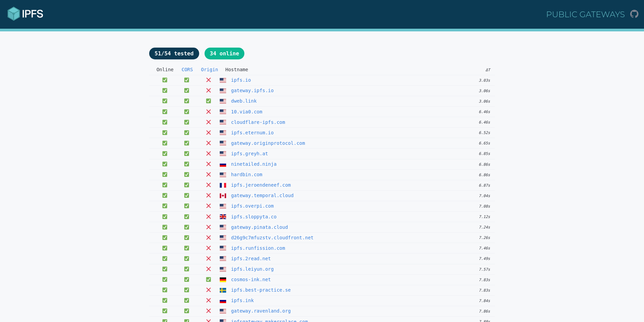The image size is (644, 322).
Task: Click the French flag beside ipfs.jeroendeneef.com
Action: pyautogui.click(x=223, y=185)
